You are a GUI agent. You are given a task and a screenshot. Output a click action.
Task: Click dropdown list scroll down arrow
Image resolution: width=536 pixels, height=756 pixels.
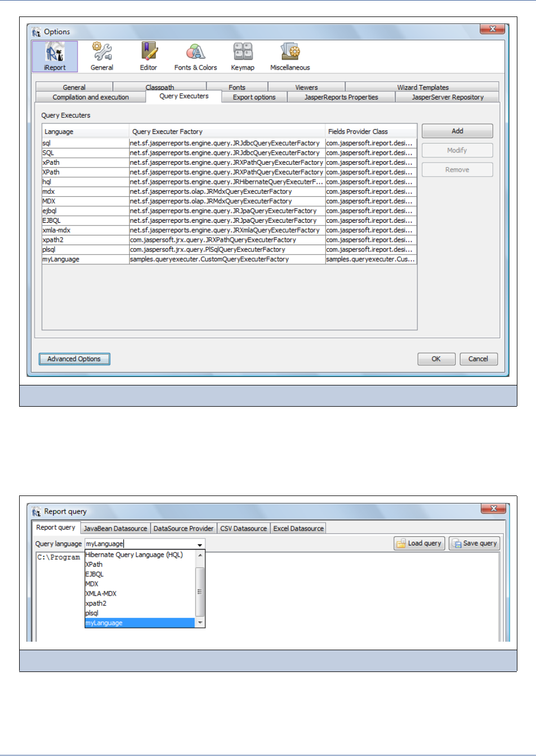[200, 623]
